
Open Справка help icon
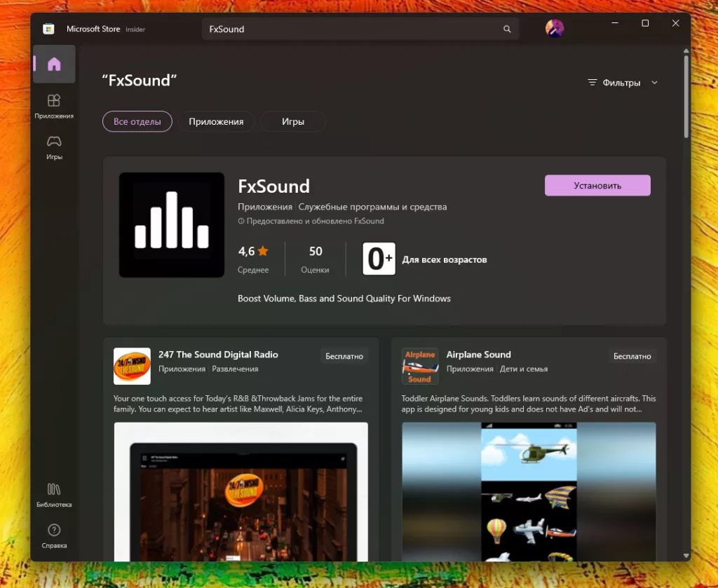(54, 536)
